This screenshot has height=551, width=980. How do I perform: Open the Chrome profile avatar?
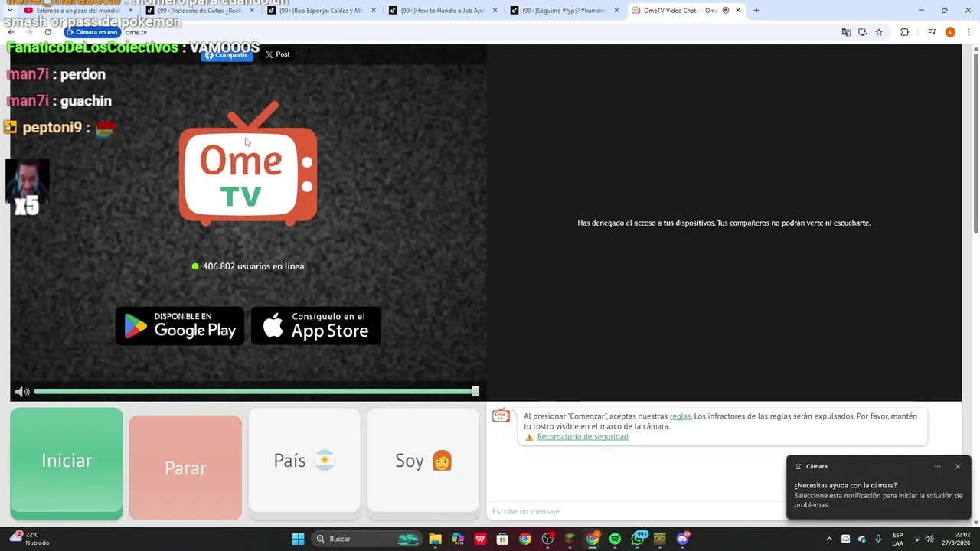950,32
